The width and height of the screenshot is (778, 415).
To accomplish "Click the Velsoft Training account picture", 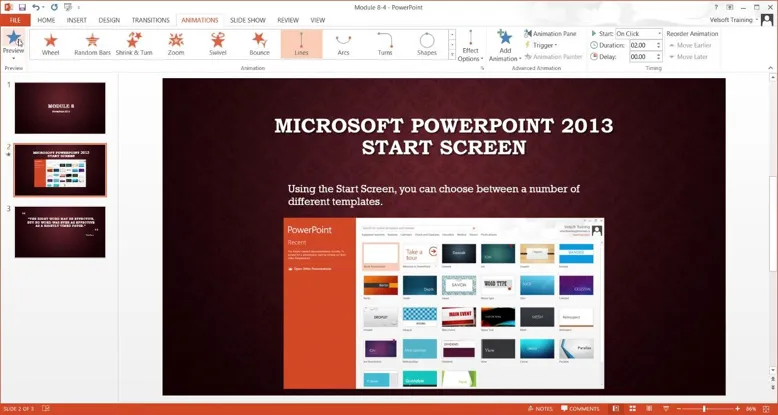I will click(x=767, y=20).
